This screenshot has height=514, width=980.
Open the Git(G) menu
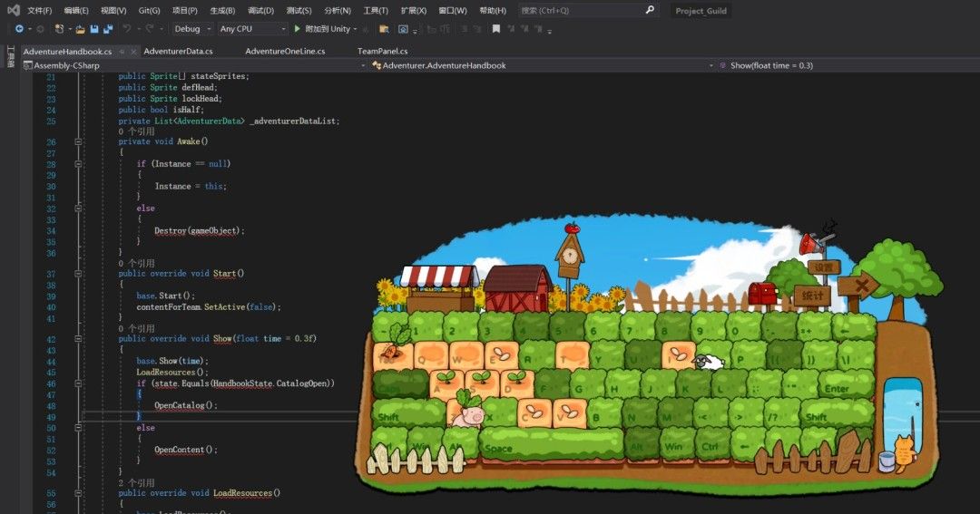[x=149, y=11]
